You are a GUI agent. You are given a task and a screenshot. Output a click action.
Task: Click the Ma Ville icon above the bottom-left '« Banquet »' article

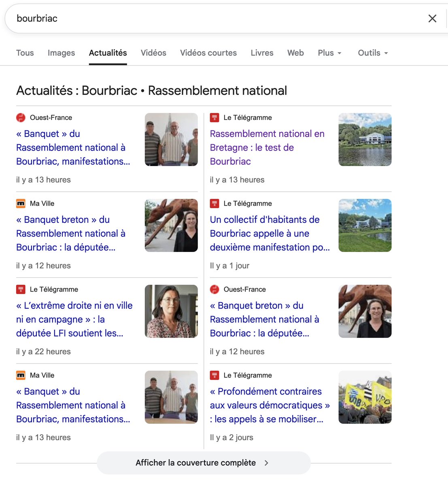click(21, 375)
